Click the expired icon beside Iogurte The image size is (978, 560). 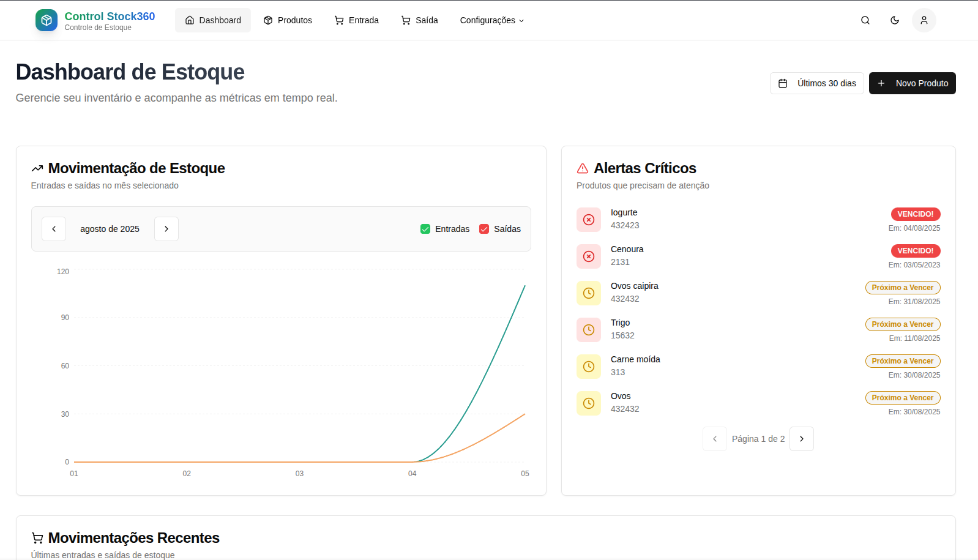588,220
